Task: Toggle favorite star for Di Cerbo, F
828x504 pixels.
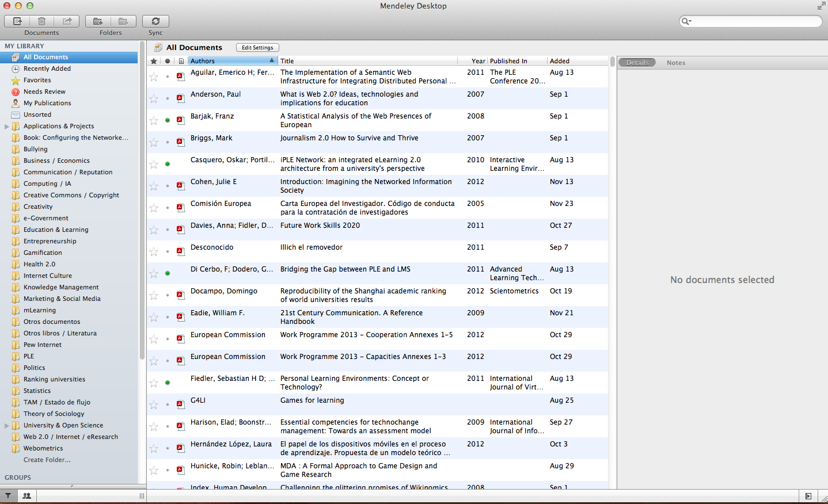Action: click(154, 273)
